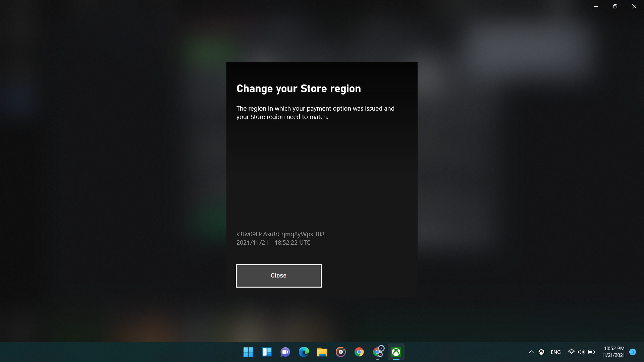The width and height of the screenshot is (644, 362).
Task: Open Microsoft Edge from taskbar
Action: click(304, 352)
